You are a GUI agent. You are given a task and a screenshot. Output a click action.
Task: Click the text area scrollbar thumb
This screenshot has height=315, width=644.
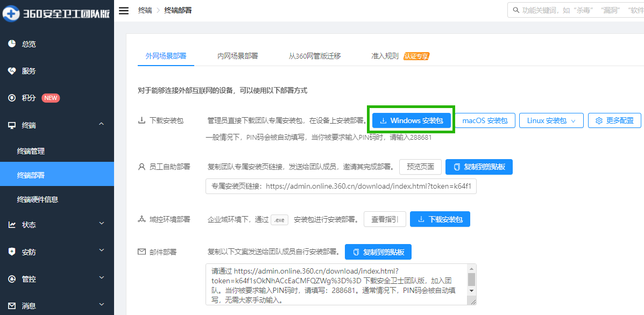[471, 280]
